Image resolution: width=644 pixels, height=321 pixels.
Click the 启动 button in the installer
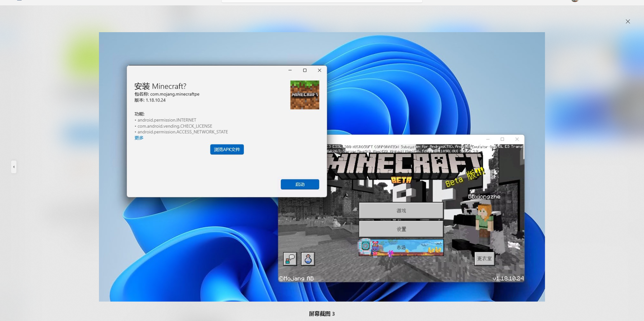pos(300,184)
